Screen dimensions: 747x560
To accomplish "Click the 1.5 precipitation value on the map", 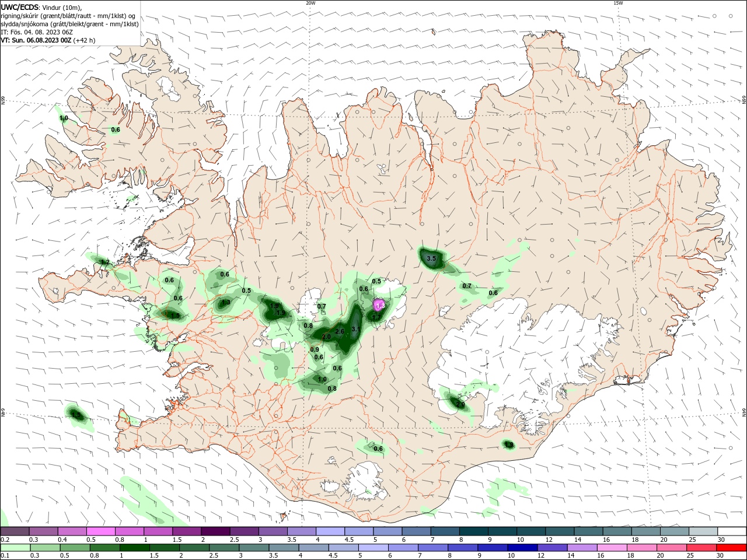I will coord(175,316).
